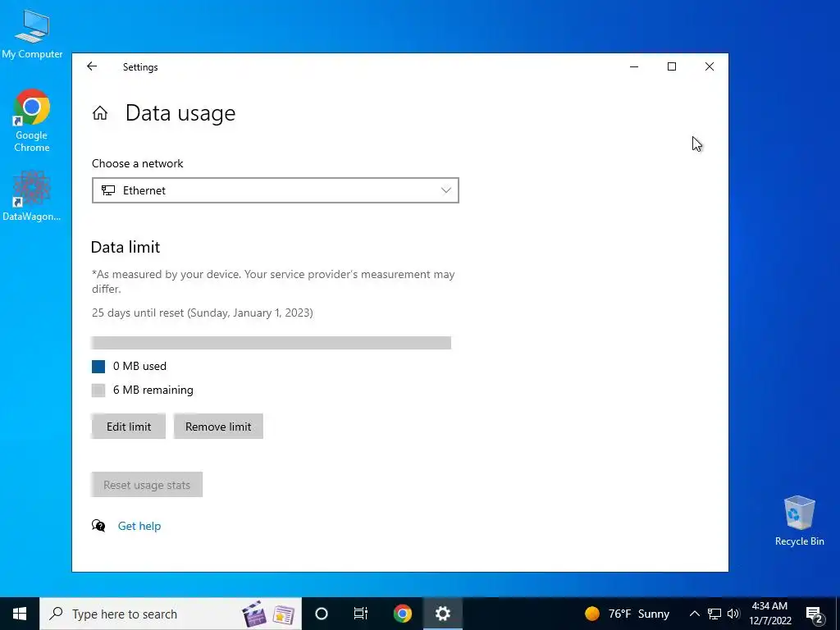Open the weather widget showing 76°F Sunny
Image resolution: width=840 pixels, height=630 pixels.
(x=627, y=614)
